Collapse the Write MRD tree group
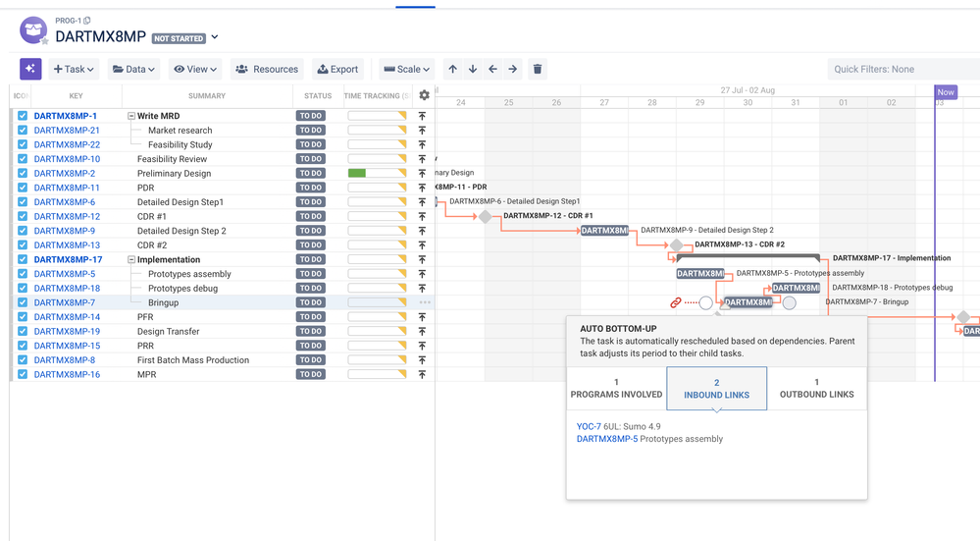980x541 pixels. (x=131, y=116)
